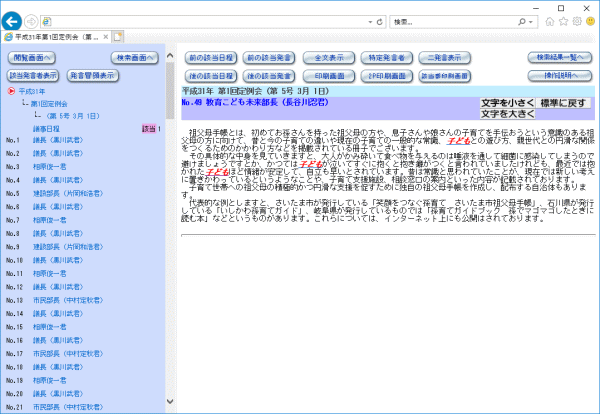Viewport: 600px width, 414px height.
Task: Open No.11 相原俊一君 link
Action: (49, 274)
